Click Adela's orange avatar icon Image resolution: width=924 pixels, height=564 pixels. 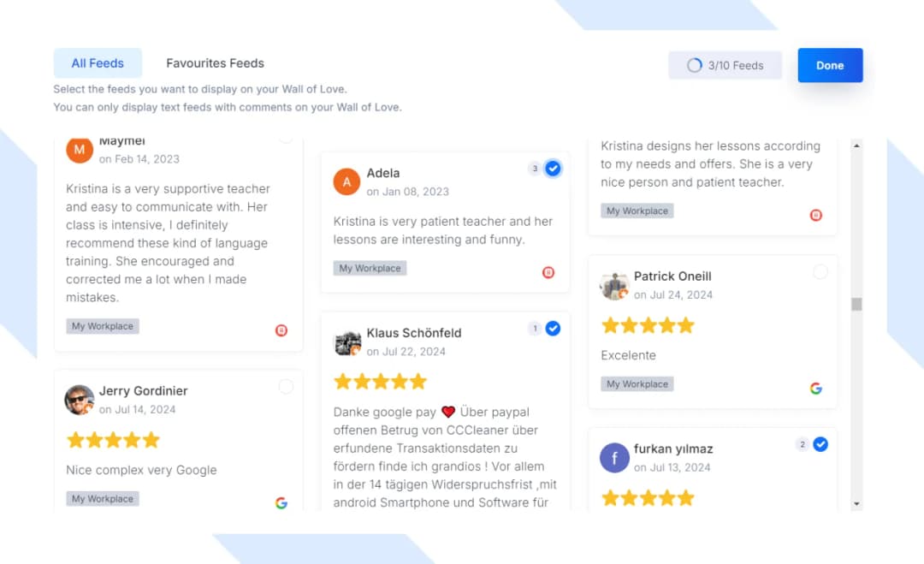(x=346, y=181)
